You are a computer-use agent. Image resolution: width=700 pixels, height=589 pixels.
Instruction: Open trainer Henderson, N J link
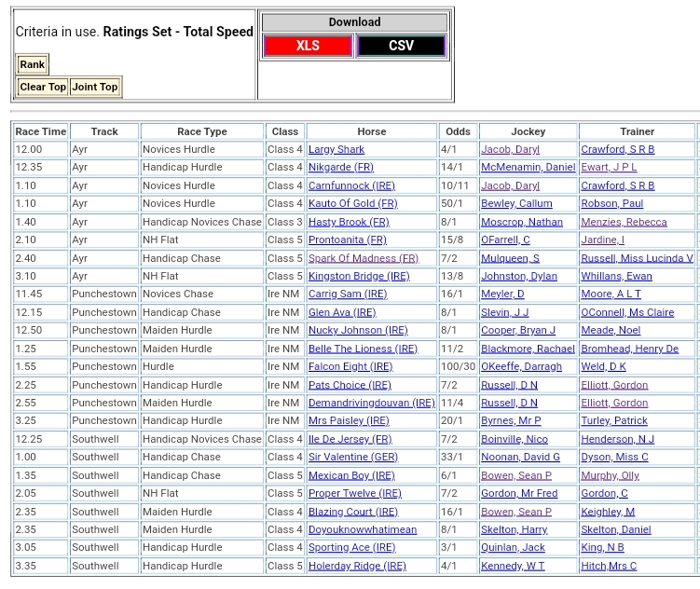click(617, 439)
